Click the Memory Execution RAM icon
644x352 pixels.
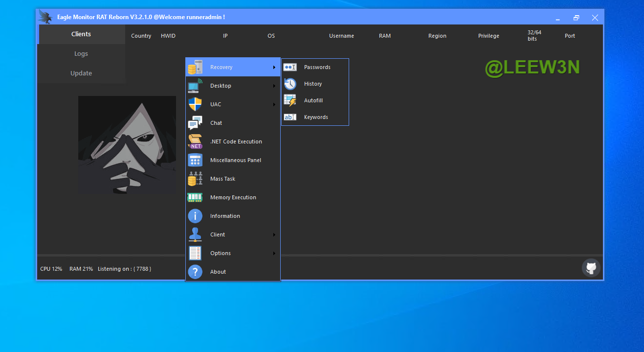click(195, 197)
